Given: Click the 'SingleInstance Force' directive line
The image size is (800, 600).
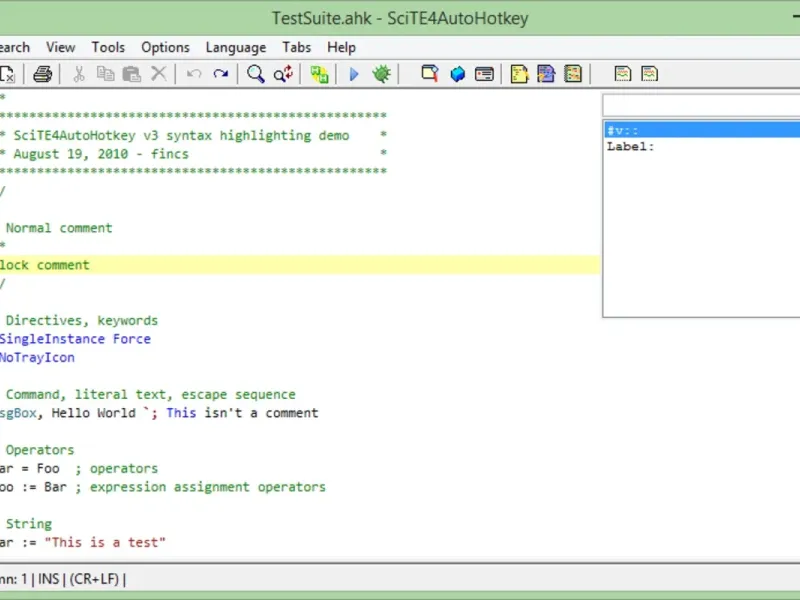Looking at the screenshot, I should [75, 339].
